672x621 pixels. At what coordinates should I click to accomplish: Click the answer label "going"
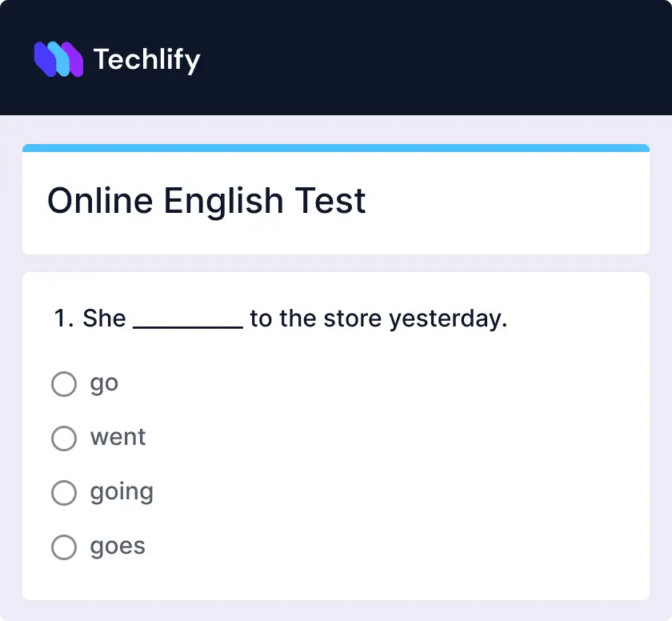point(121,492)
